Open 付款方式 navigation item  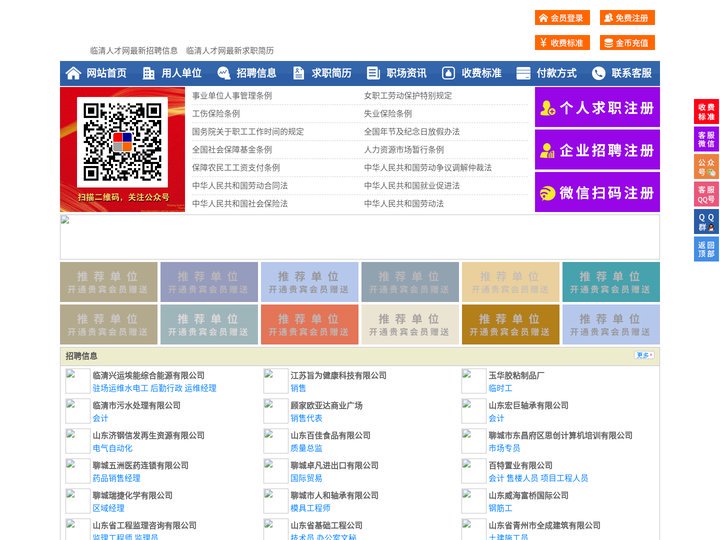[557, 73]
